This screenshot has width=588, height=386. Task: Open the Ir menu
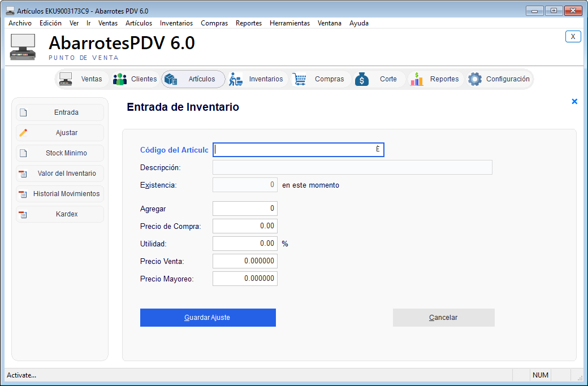coord(89,23)
